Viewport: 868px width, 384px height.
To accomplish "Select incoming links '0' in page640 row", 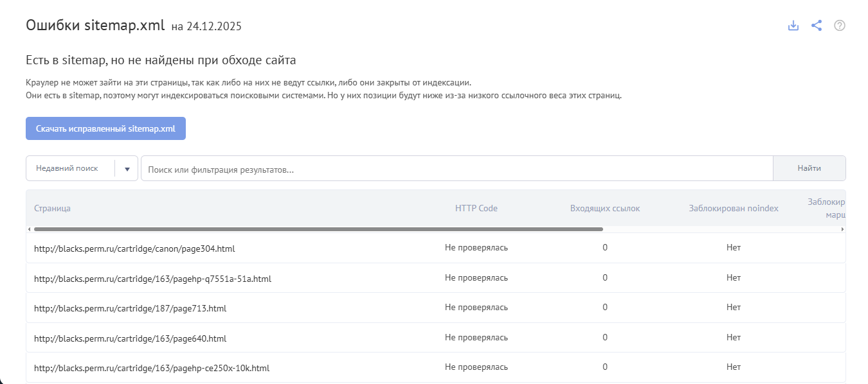I will (605, 337).
